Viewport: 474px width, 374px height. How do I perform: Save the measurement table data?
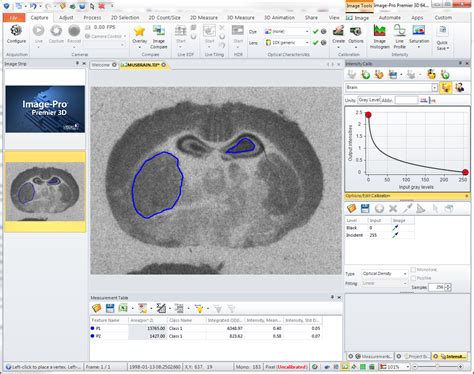click(110, 308)
